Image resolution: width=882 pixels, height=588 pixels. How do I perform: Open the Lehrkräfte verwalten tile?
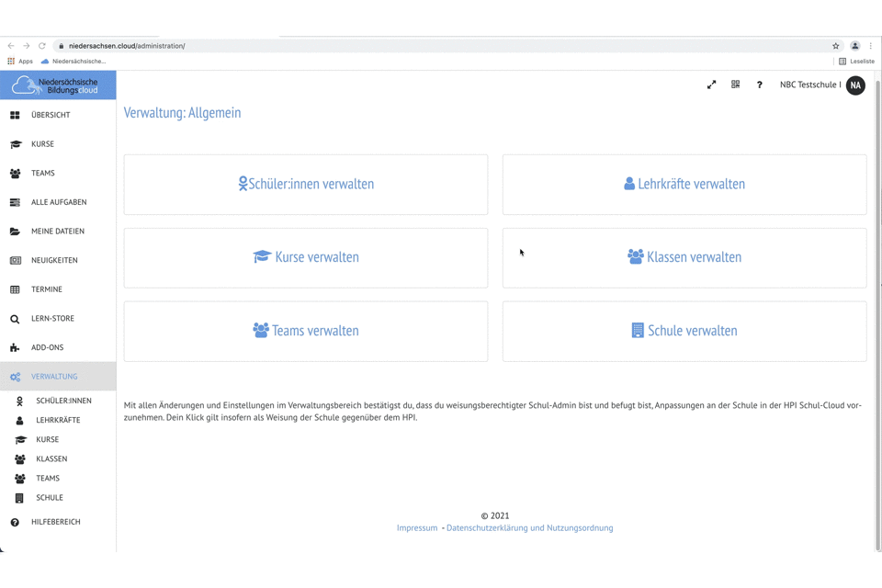pyautogui.click(x=684, y=184)
